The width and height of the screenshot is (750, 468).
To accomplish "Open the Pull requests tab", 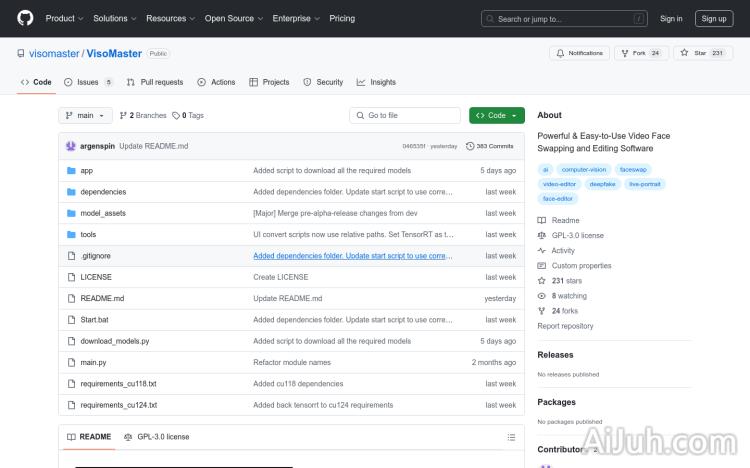I will (x=156, y=82).
